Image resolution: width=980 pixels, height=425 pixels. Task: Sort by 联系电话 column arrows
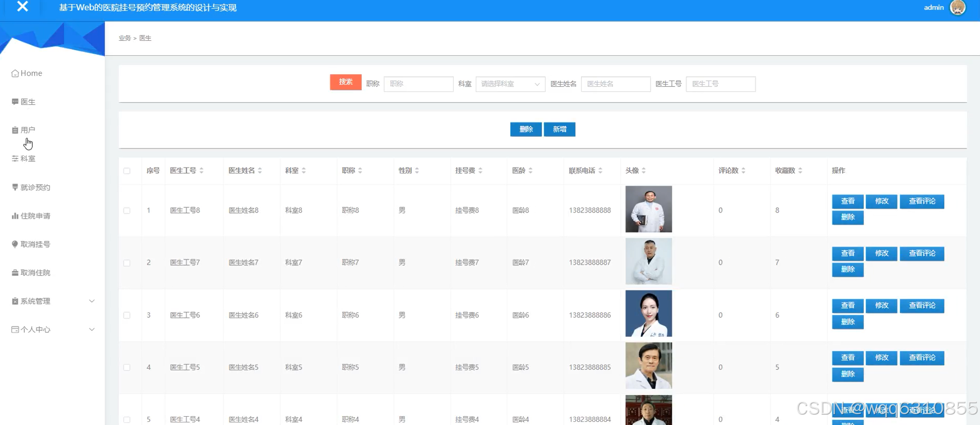click(x=600, y=170)
